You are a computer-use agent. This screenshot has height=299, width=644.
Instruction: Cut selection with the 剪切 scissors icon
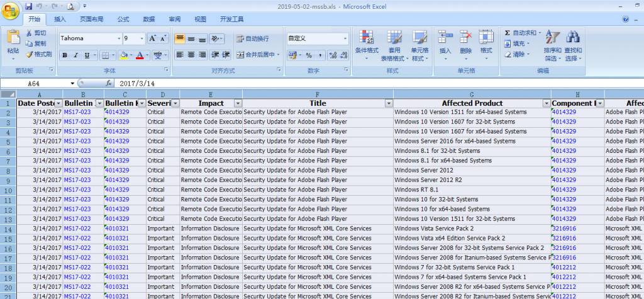(x=36, y=33)
